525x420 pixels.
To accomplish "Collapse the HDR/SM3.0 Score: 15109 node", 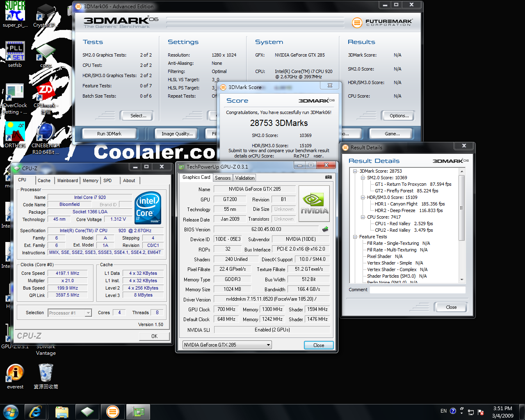I will tap(363, 197).
